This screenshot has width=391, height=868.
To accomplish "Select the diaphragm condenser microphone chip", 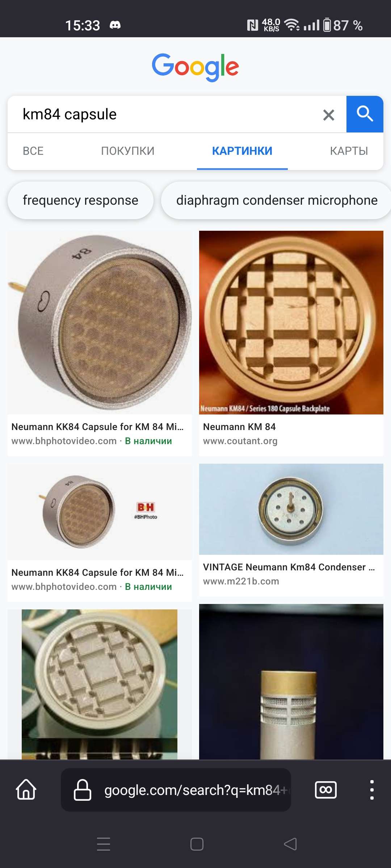I will coord(277,200).
